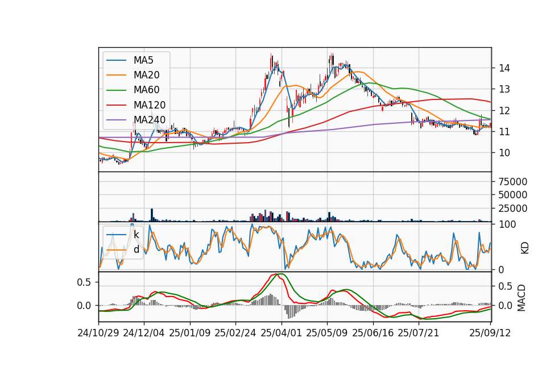The height and width of the screenshot is (392, 546).
Task: Click the MA240 legend label
Action: pyautogui.click(x=150, y=120)
